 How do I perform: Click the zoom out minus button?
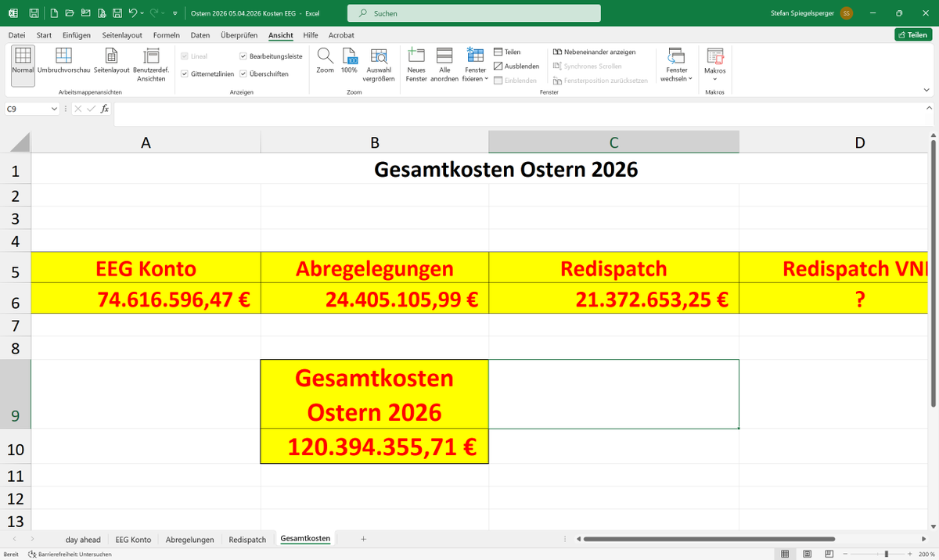[x=847, y=554]
